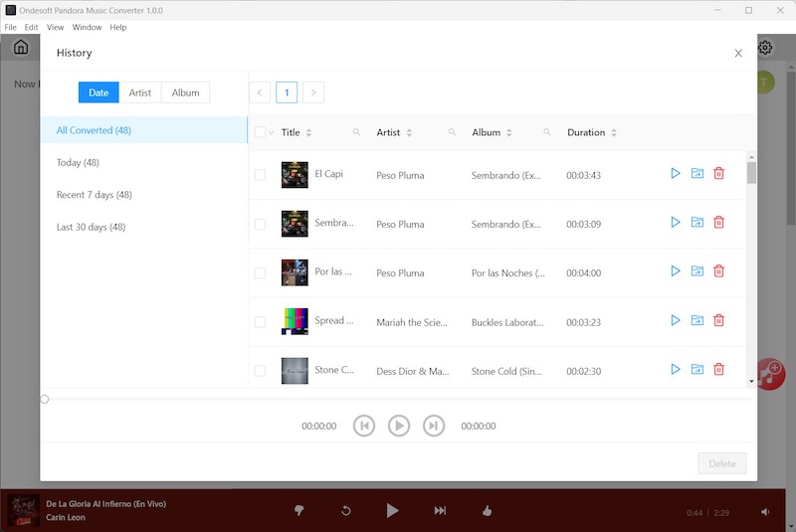The image size is (796, 532).
Task: Click the Delete button
Action: [x=722, y=463]
